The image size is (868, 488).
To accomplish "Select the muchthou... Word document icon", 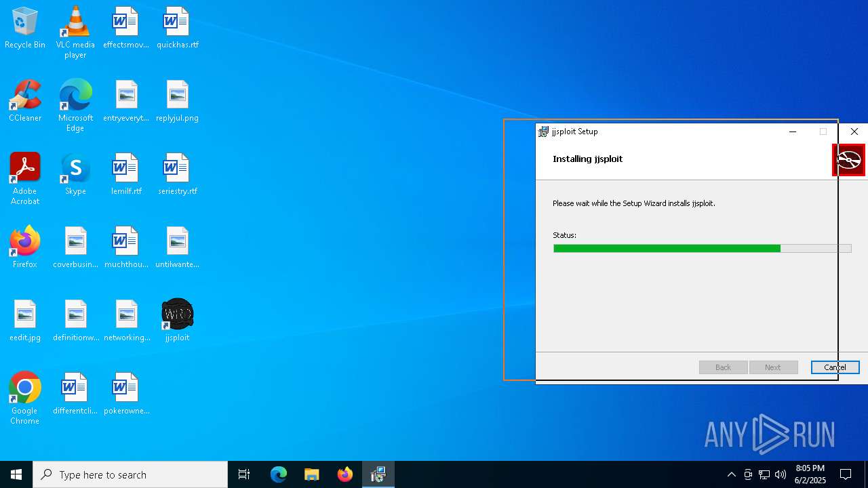I will (126, 247).
